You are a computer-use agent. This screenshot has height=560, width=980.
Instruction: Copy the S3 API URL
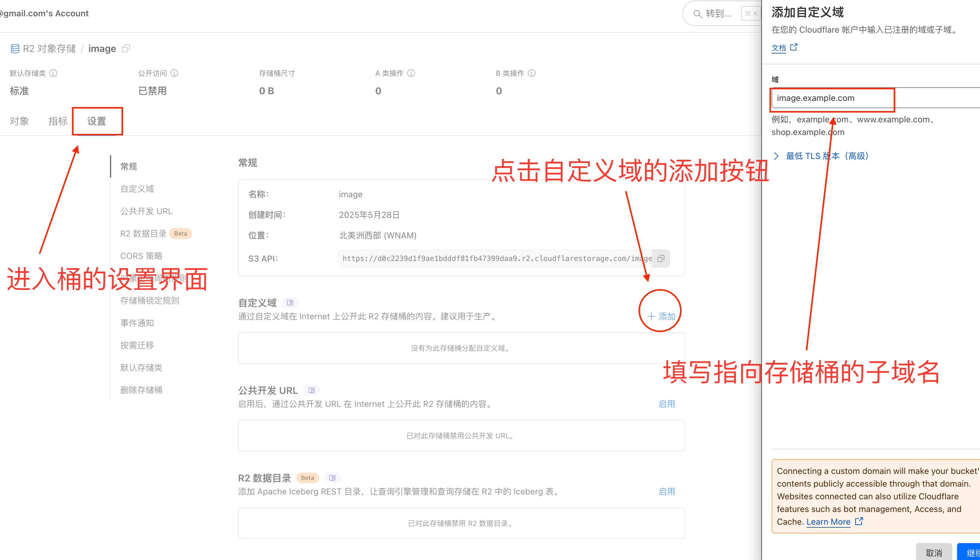coord(661,259)
